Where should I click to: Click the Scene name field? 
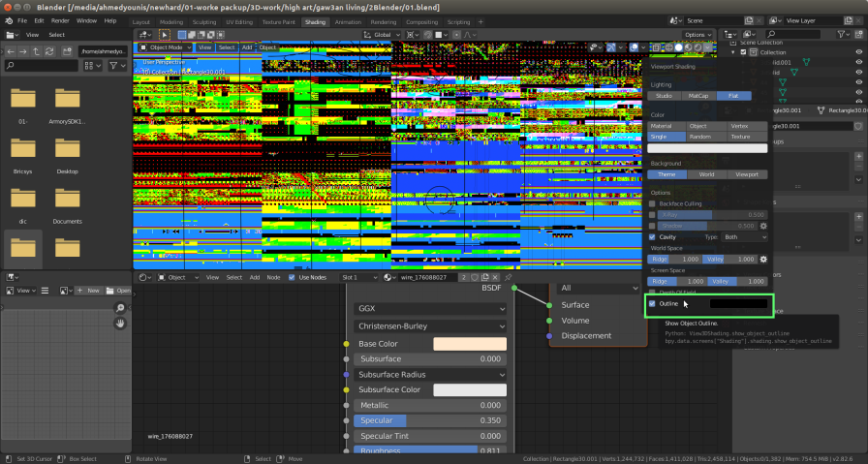point(714,20)
